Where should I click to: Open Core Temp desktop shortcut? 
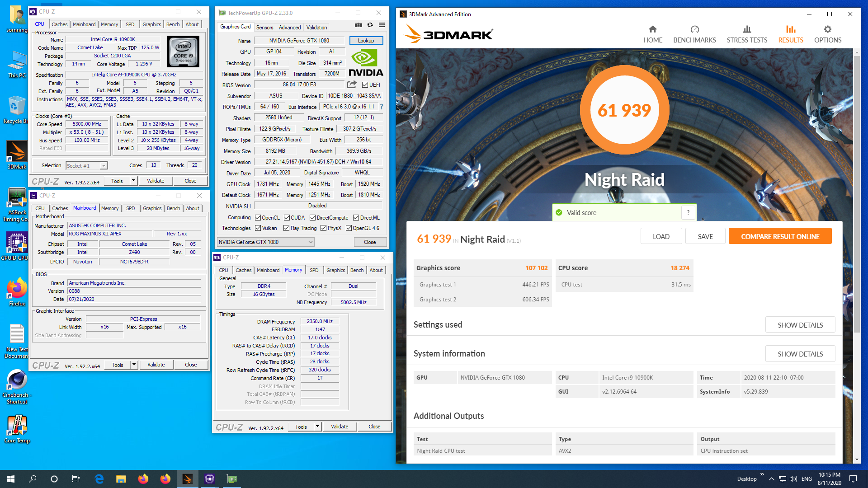click(17, 429)
